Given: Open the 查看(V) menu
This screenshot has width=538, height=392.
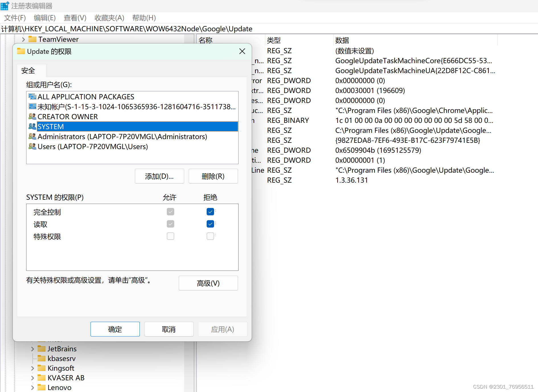Looking at the screenshot, I should (75, 18).
